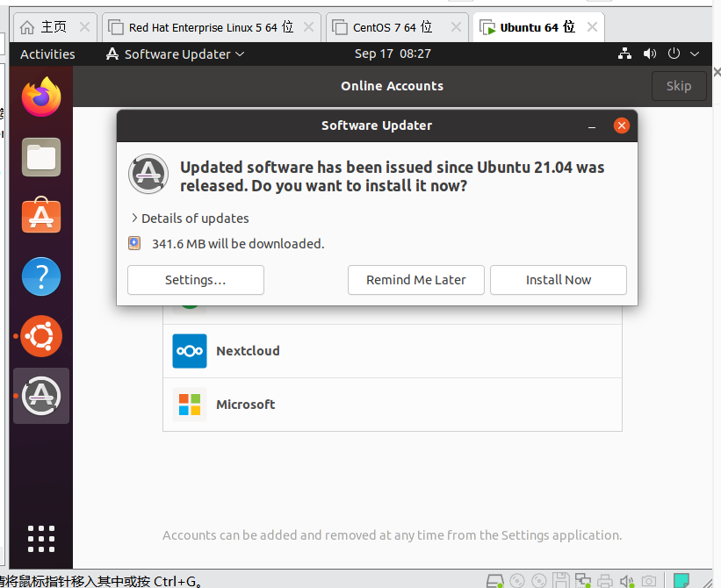Choose Remind Me Later
This screenshot has width=721, height=588.
tap(416, 280)
